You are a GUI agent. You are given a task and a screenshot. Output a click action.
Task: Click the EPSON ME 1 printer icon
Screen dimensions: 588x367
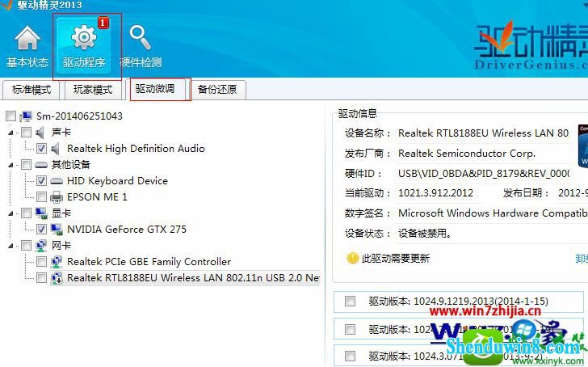57,197
